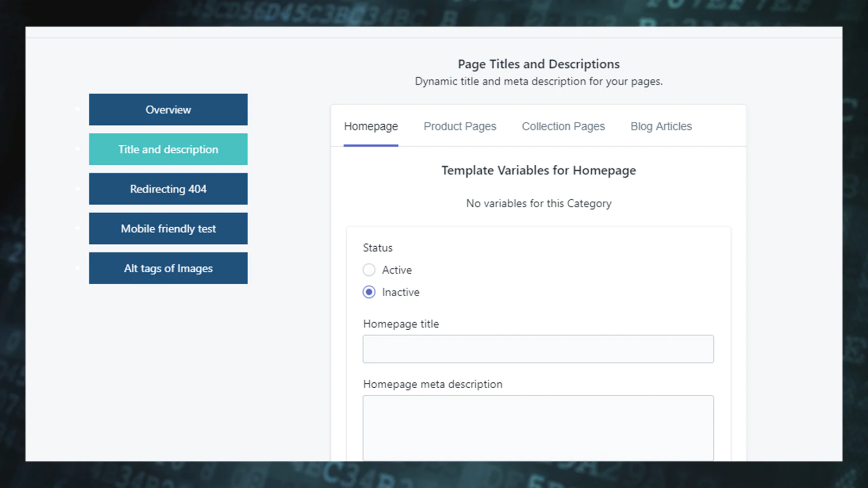Click the Status label
Viewport: 868px width, 488px height.
pos(378,248)
